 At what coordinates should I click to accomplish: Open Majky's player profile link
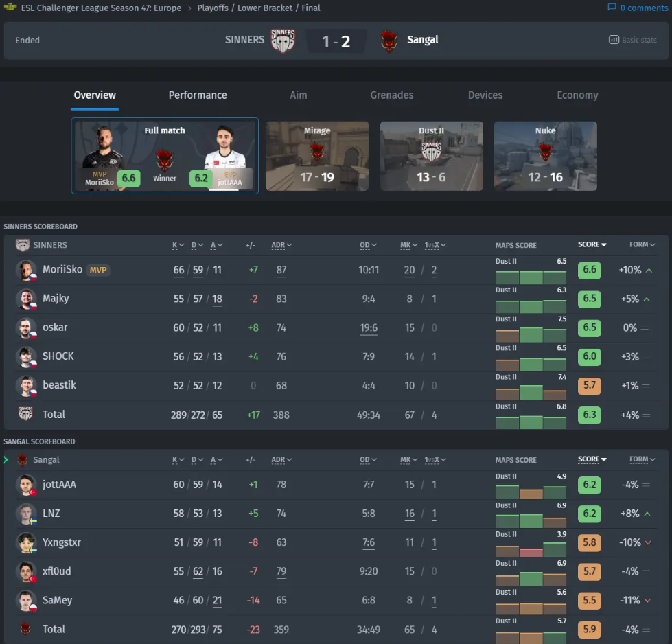click(56, 299)
